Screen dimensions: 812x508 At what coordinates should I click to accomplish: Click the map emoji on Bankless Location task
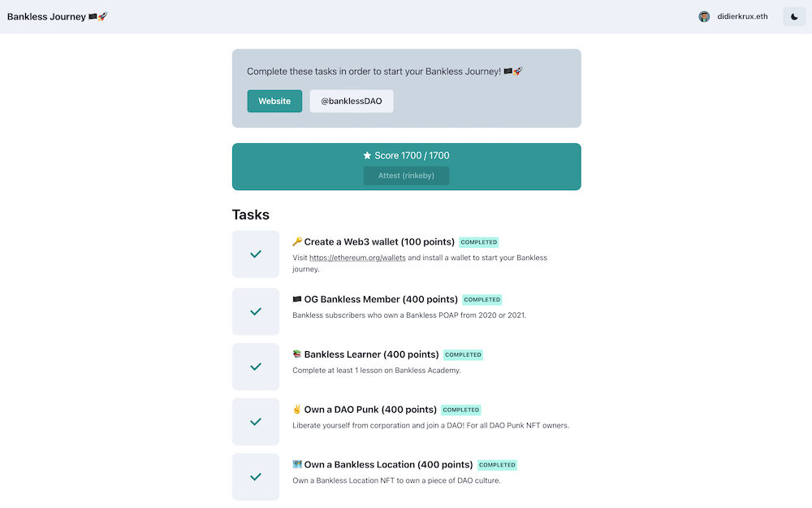[297, 464]
